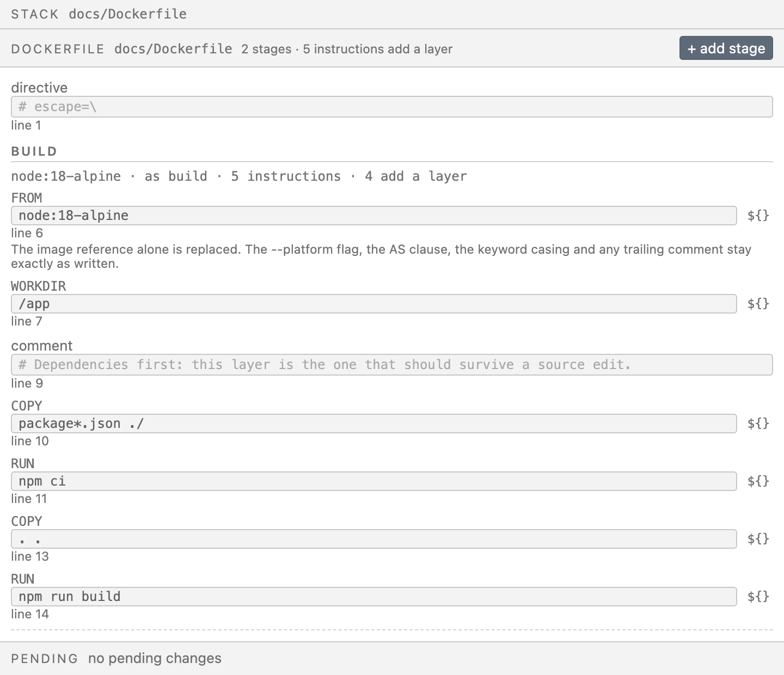Click the BUILD stage heading

[34, 151]
